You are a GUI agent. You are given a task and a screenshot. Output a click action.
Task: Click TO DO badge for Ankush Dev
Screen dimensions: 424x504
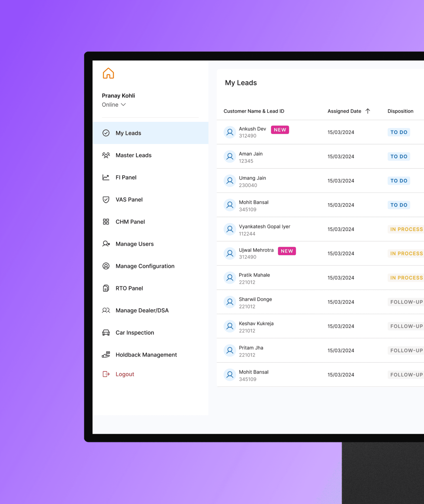pos(398,132)
